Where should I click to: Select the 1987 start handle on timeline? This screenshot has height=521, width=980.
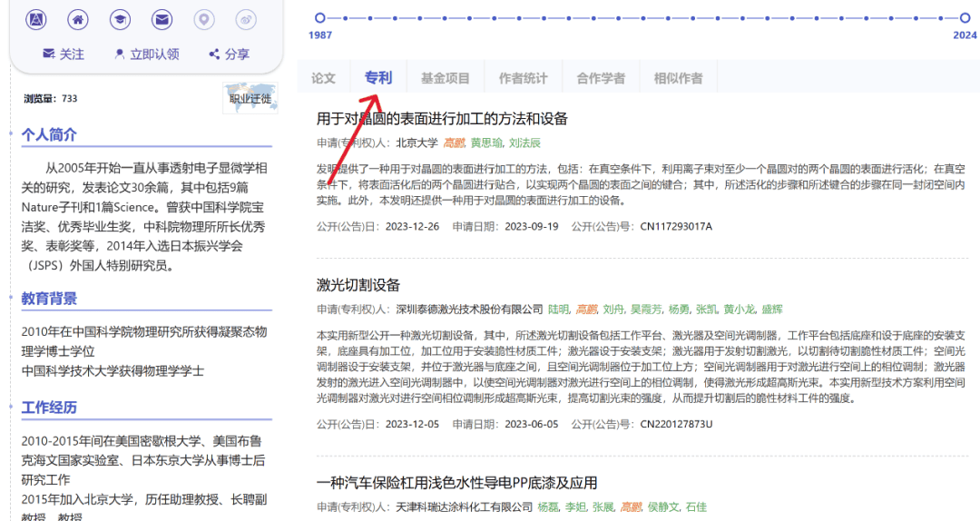point(320,18)
